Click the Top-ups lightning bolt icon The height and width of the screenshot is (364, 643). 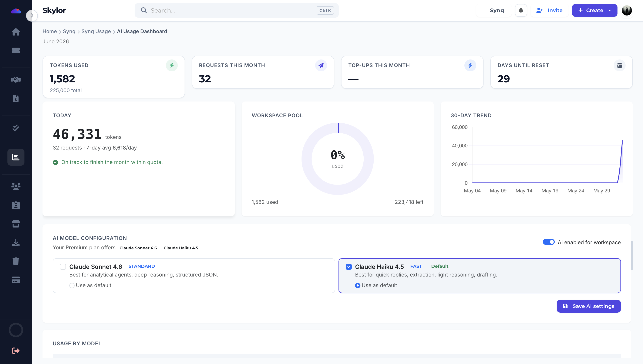[470, 65]
